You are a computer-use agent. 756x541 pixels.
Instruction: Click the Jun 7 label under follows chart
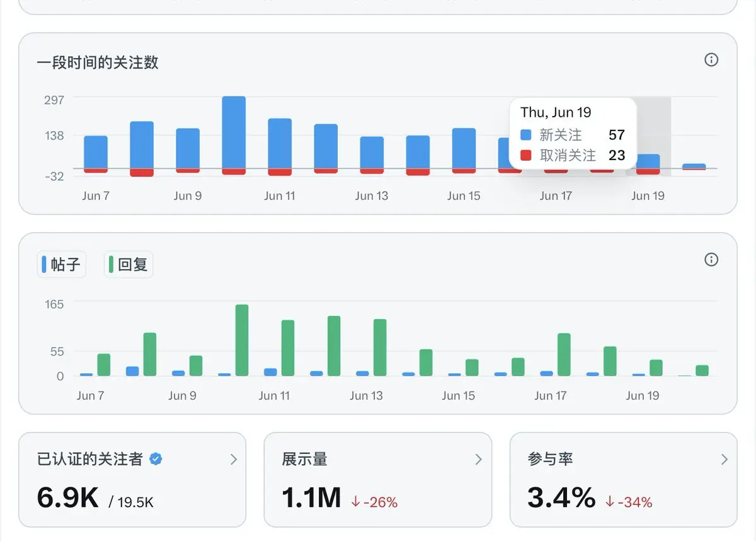[96, 196]
